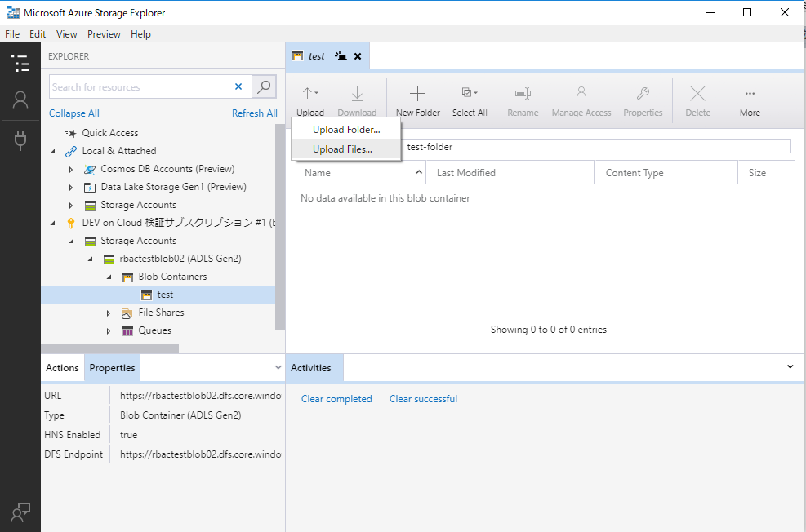Select the rbactestblob02 (ADLS Gen2) account
The height and width of the screenshot is (532, 806).
pos(180,259)
